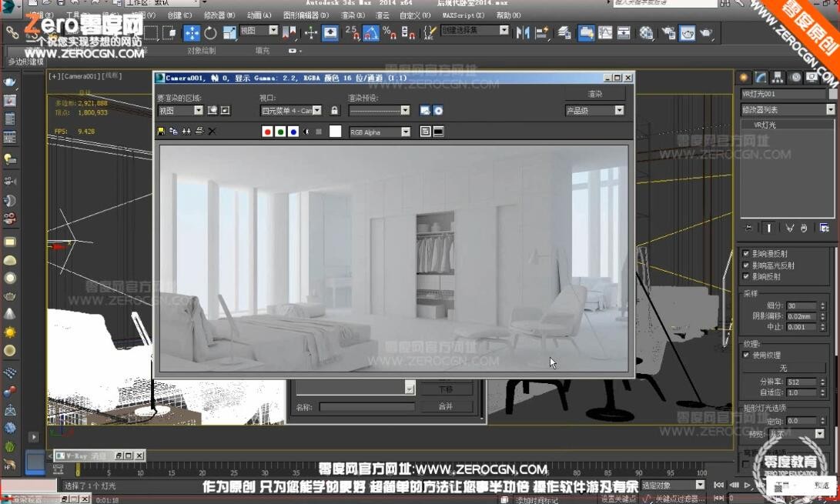840x504 pixels.
Task: Toggle the spinner snap icon
Action: pyautogui.click(x=407, y=32)
